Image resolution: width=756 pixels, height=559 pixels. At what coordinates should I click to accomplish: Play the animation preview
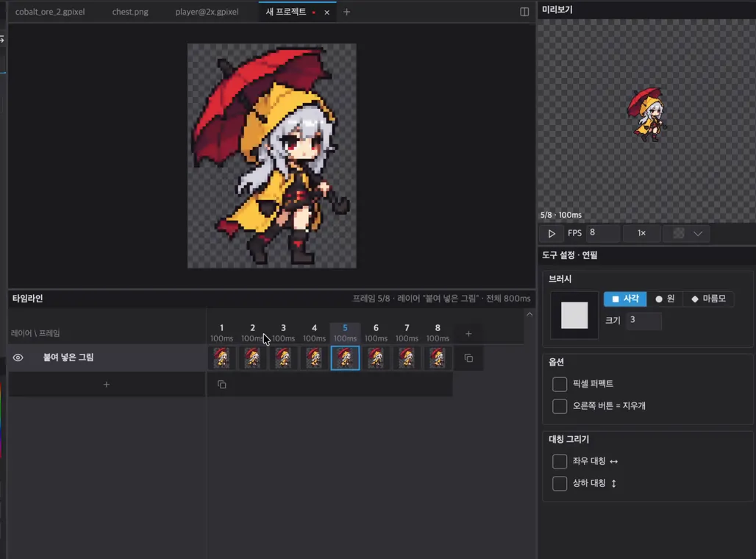pos(552,233)
